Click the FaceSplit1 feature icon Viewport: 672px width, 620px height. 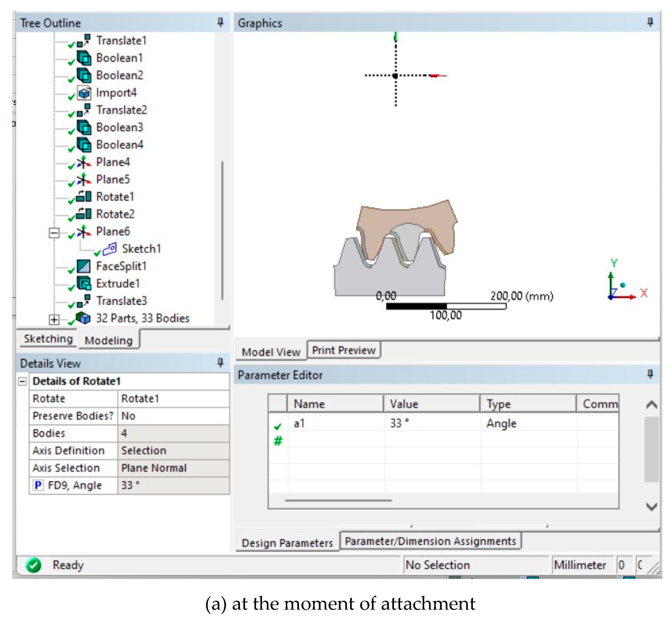point(84,266)
